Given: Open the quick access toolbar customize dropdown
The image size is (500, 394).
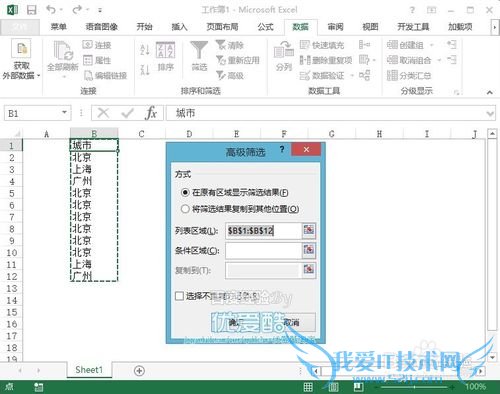Looking at the screenshot, I should tap(100, 10).
